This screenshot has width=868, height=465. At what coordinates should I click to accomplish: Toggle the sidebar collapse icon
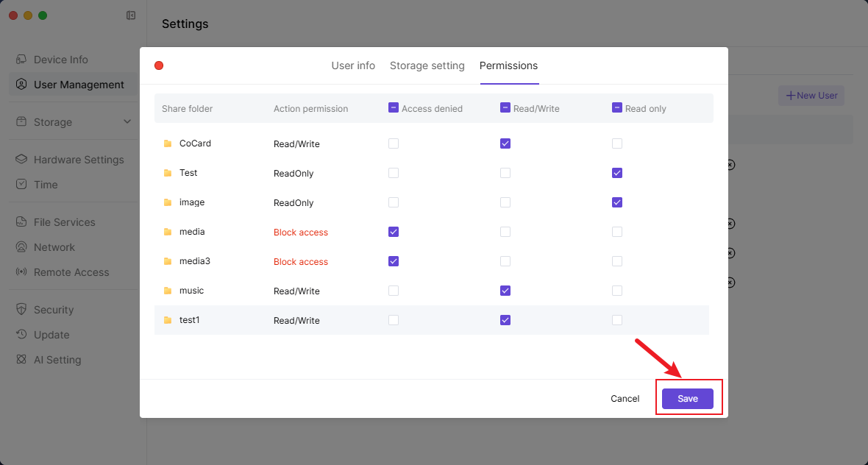point(131,15)
